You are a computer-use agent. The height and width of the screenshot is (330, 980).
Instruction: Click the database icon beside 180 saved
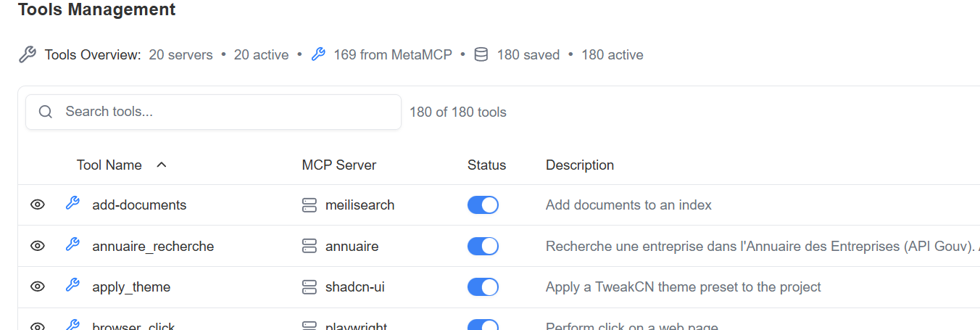pos(481,55)
